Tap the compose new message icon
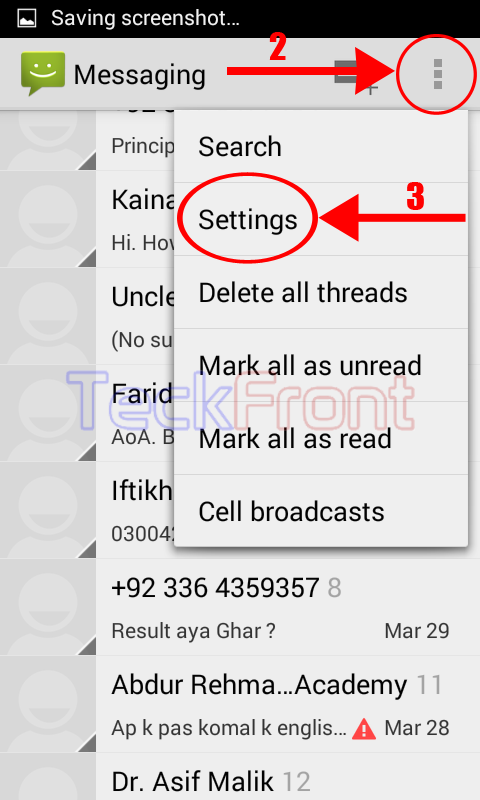480x800 pixels. pos(356,76)
